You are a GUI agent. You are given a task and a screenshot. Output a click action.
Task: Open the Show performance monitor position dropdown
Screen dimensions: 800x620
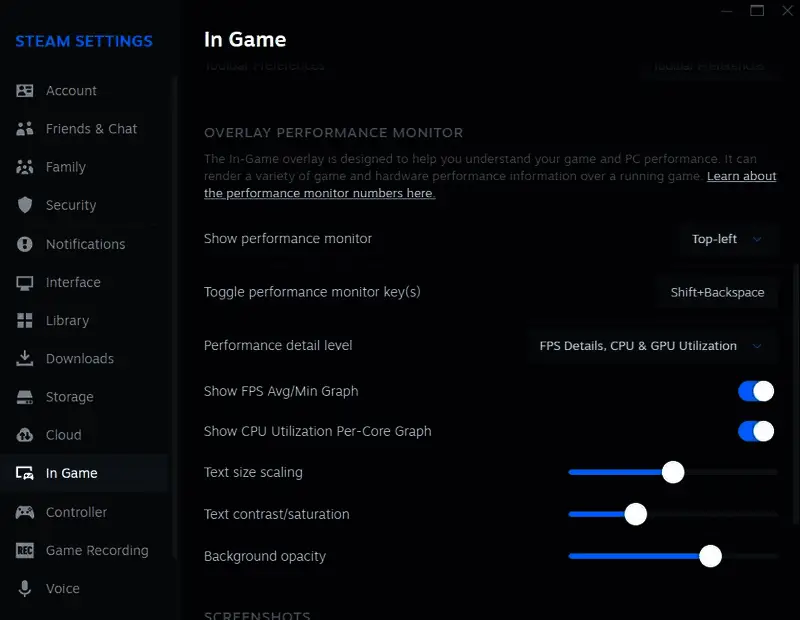click(x=727, y=239)
